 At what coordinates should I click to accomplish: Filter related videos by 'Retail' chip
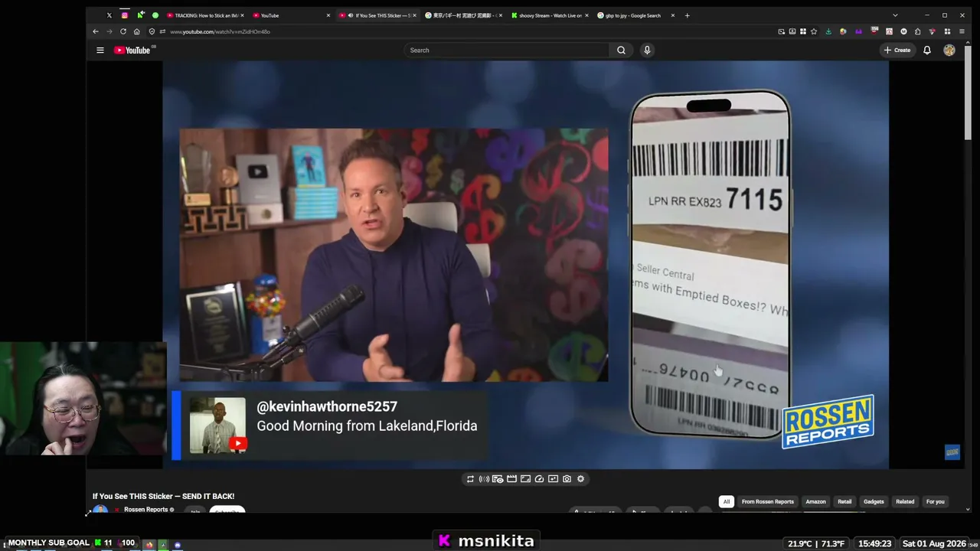tap(844, 502)
